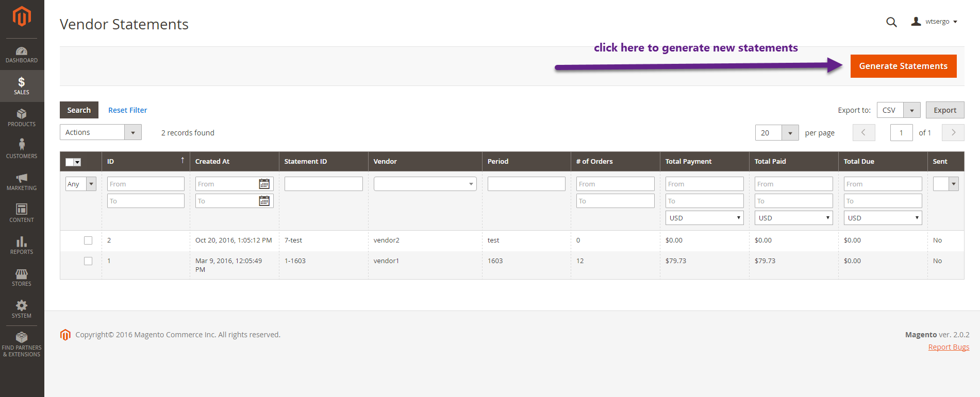
Task: Click the search magnifier icon
Action: coord(891,22)
